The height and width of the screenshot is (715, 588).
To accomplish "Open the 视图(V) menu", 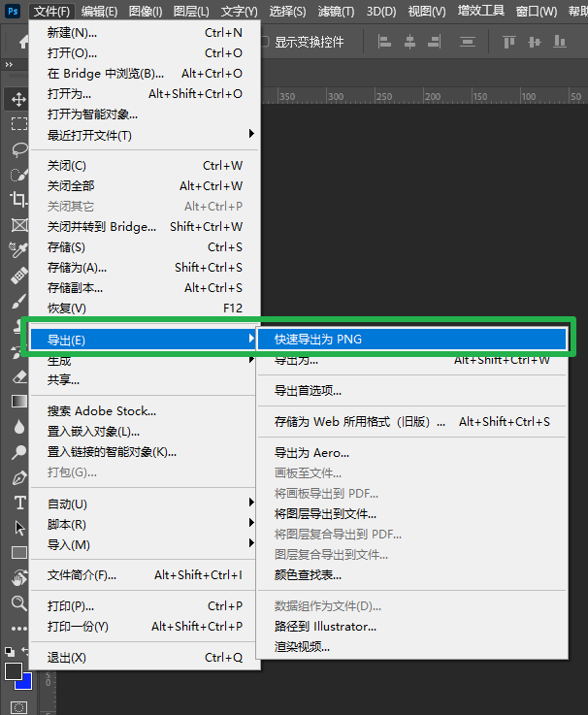I will tap(427, 11).
